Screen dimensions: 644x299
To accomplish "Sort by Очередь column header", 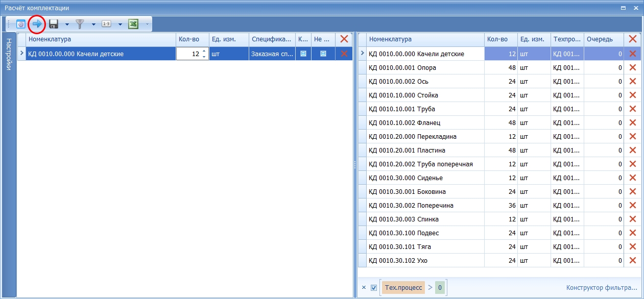I will [x=604, y=39].
